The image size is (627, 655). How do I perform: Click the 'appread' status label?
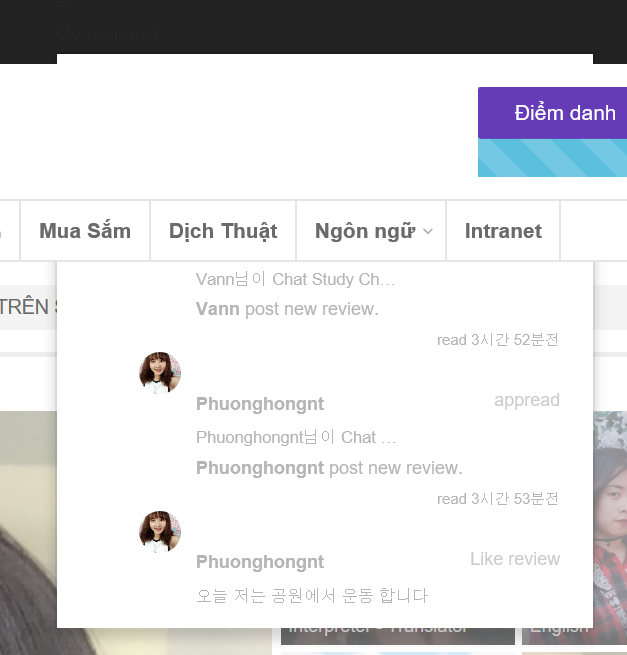[x=526, y=400]
